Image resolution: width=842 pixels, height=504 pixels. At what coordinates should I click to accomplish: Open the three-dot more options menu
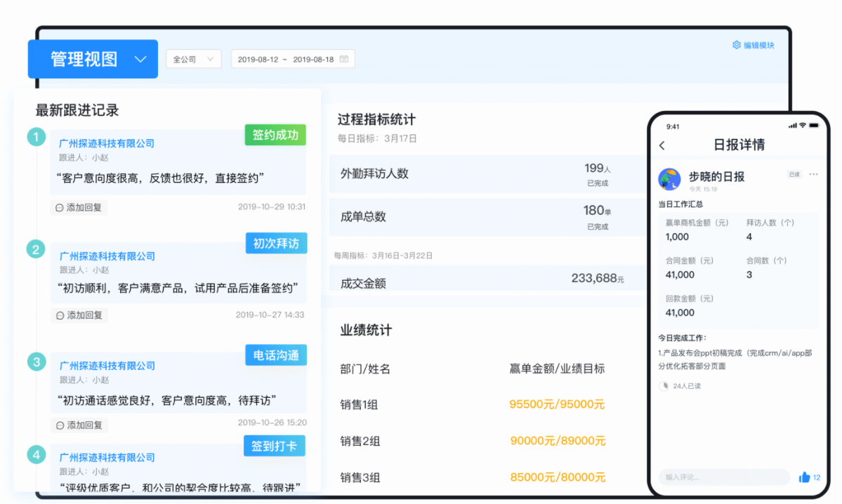click(x=813, y=174)
